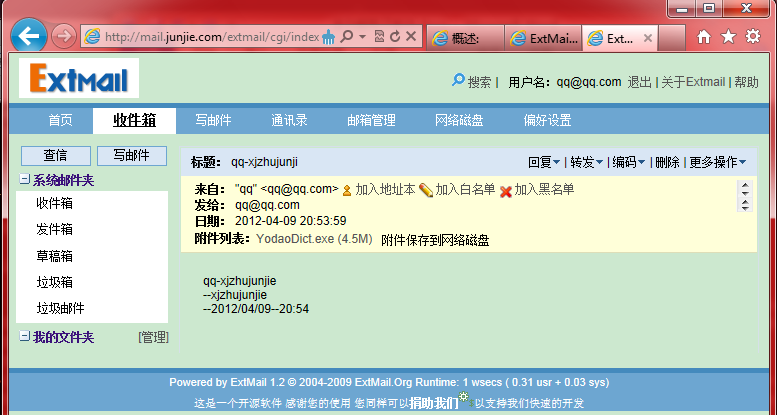Open the browser Tools gear icon

(753, 37)
